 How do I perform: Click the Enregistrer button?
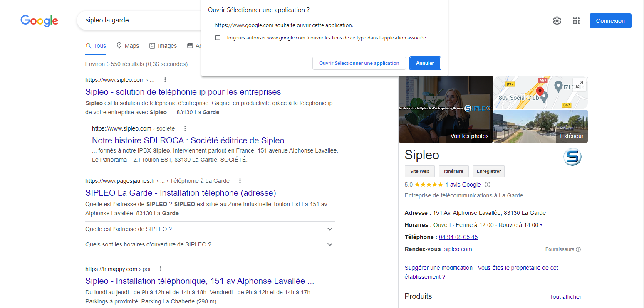coord(489,171)
